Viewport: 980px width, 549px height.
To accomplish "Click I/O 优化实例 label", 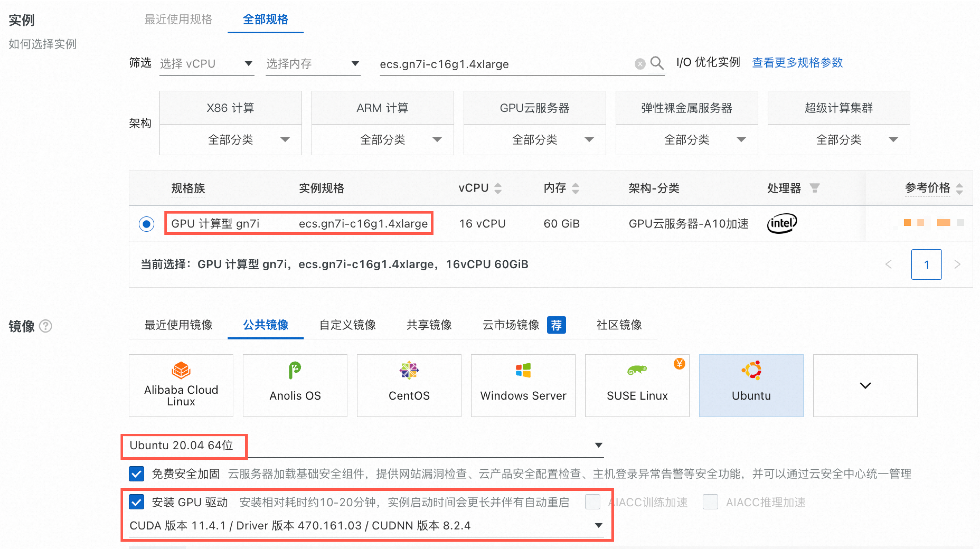I will pyautogui.click(x=708, y=62).
